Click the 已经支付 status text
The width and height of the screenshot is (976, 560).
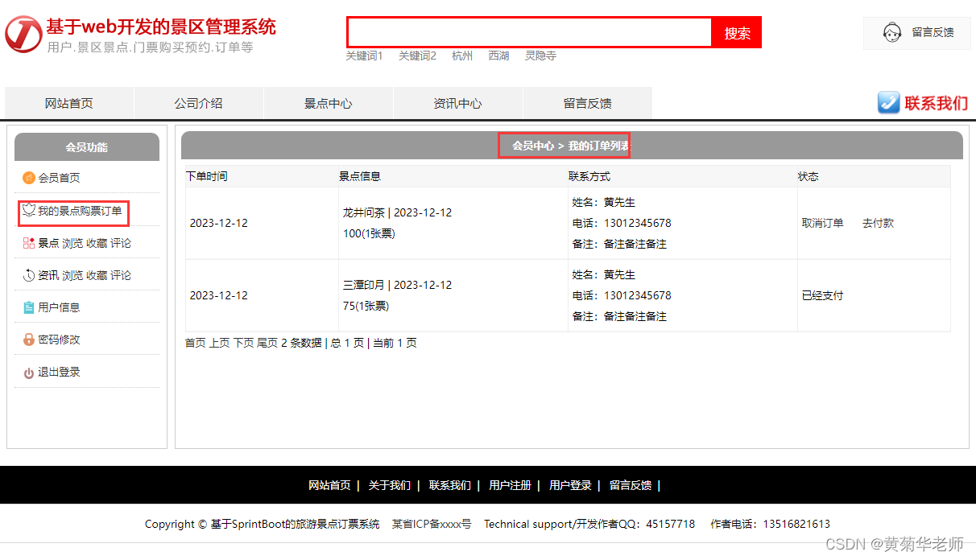point(822,295)
